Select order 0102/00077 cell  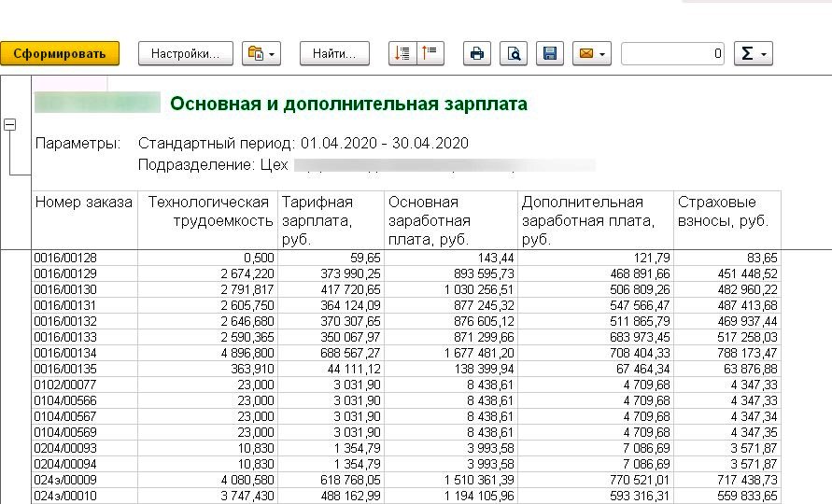point(85,385)
